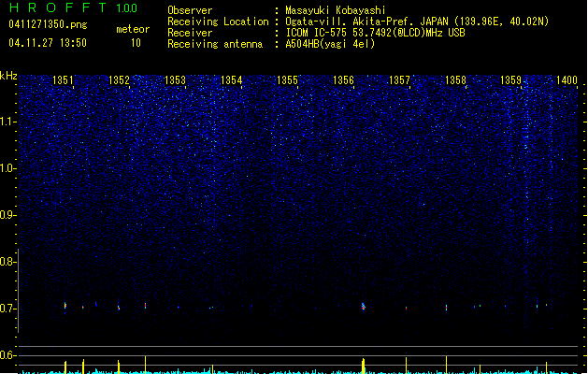
Task: Click the 1352 time marker
Action: click(119, 80)
